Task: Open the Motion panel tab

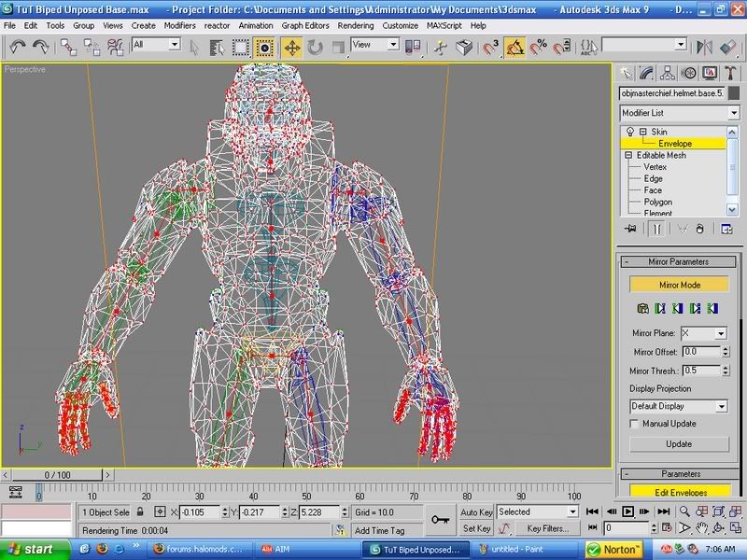Action: click(689, 74)
